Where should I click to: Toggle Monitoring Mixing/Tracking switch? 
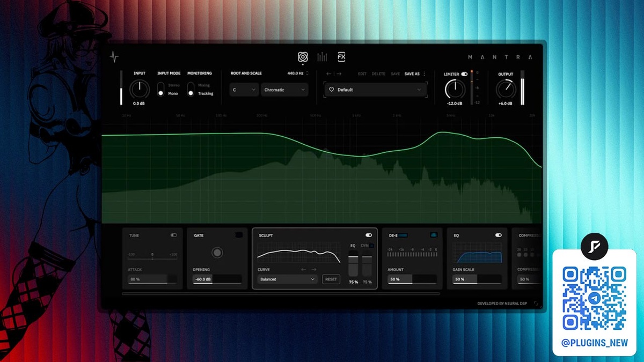click(x=190, y=89)
